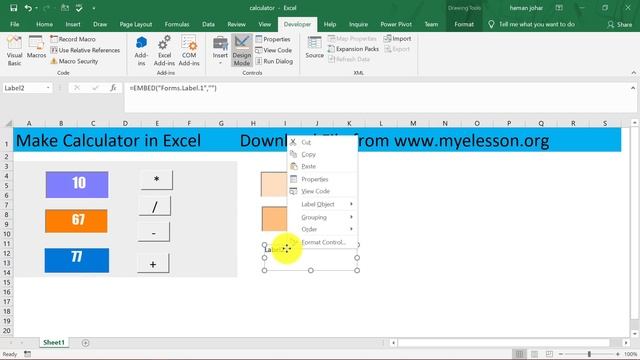This screenshot has height=360, width=640.
Task: Click the macro recording status bar icon
Action: click(27, 354)
